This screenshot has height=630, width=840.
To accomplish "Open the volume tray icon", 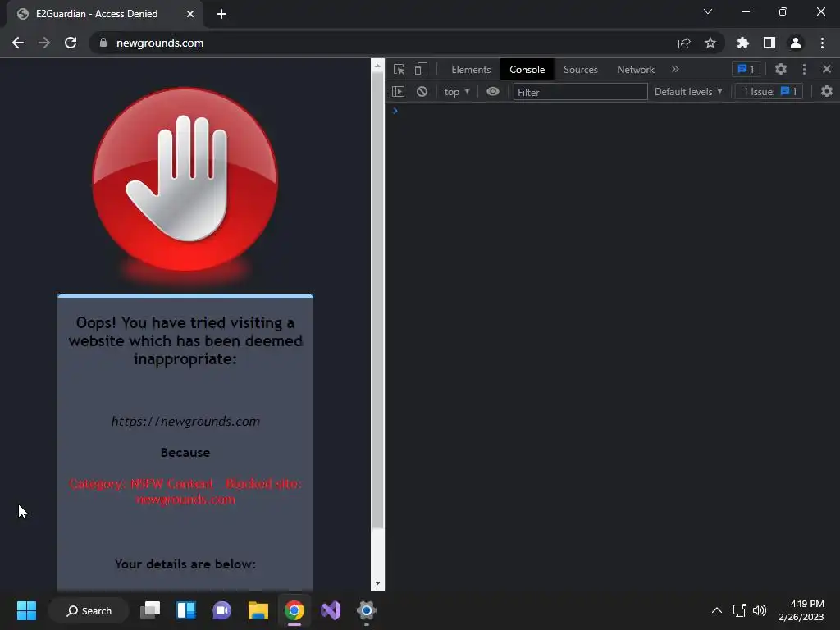I will click(x=760, y=610).
